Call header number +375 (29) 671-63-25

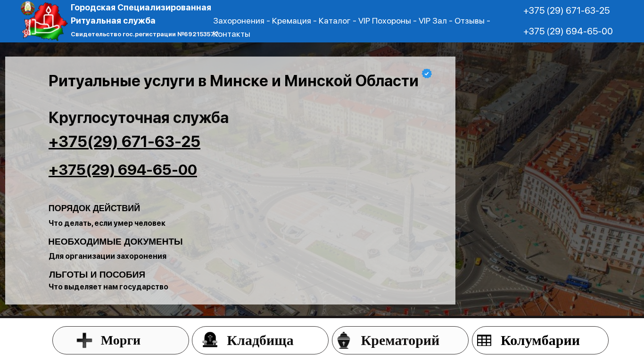pyautogui.click(x=566, y=10)
